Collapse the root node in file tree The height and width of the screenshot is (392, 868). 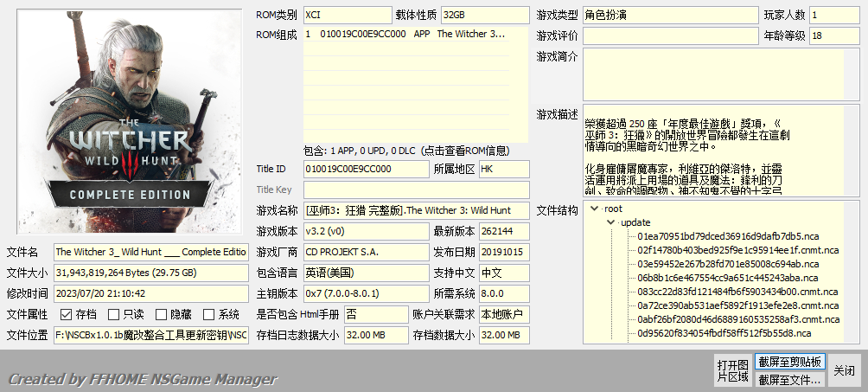(x=595, y=209)
